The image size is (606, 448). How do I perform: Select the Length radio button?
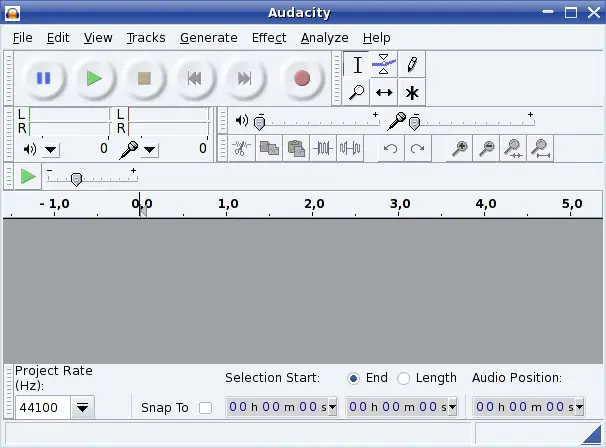[x=403, y=378]
